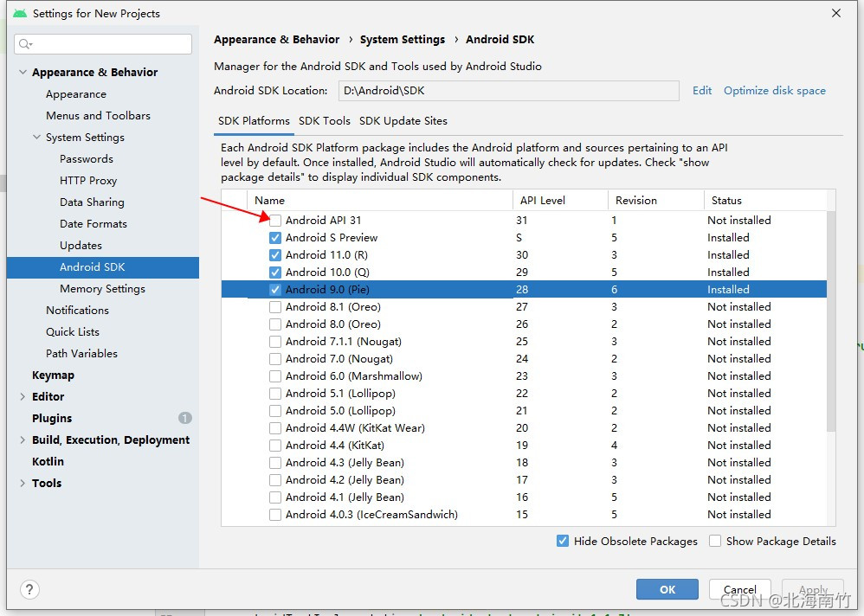Screen dimensions: 864x616
Task: Check Android 4.4 (KitKat) checkbox
Action: [275, 446]
